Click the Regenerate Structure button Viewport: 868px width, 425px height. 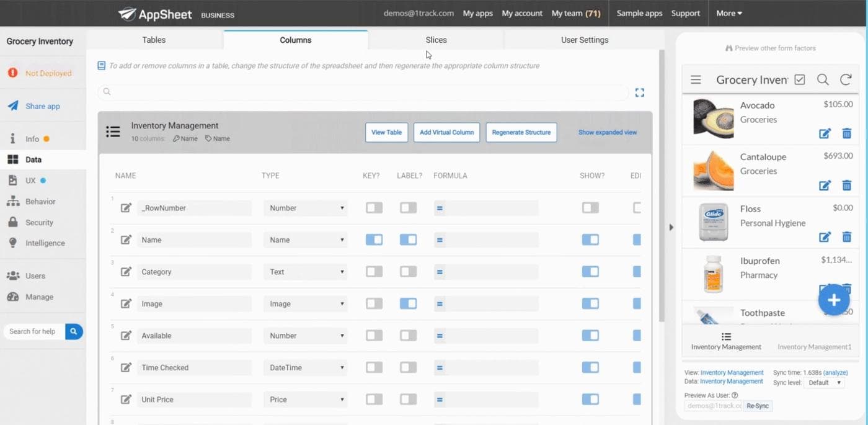521,132
